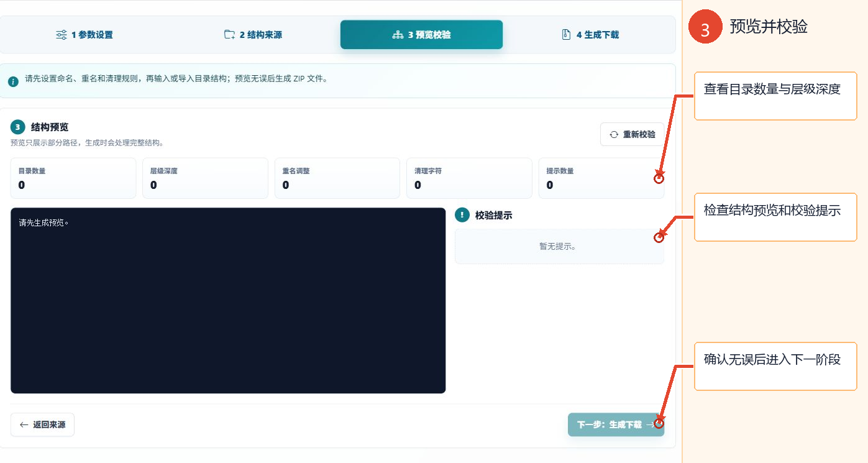Viewport: 868px width, 463px height.
Task: Click the 结构预览 heading
Action: click(x=50, y=127)
